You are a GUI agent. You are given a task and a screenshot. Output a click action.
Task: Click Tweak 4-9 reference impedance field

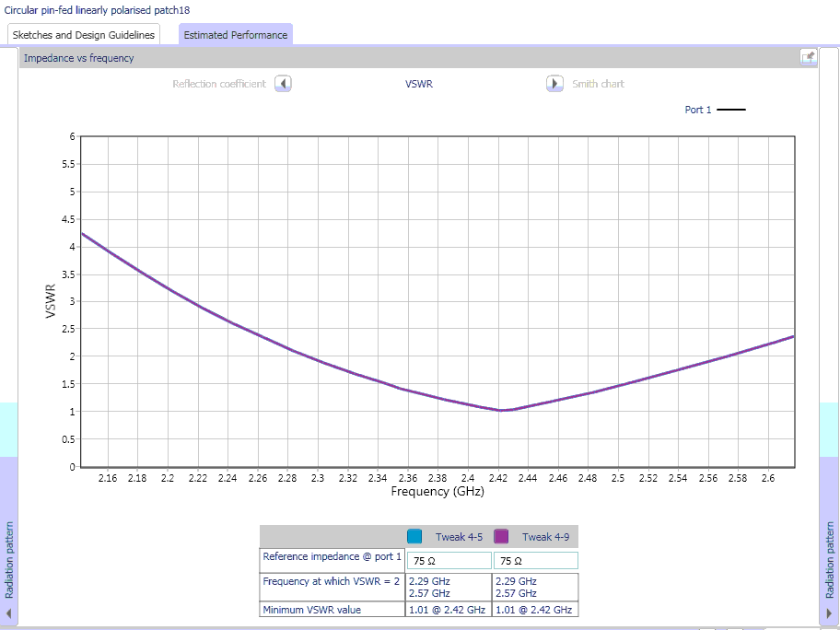(536, 561)
